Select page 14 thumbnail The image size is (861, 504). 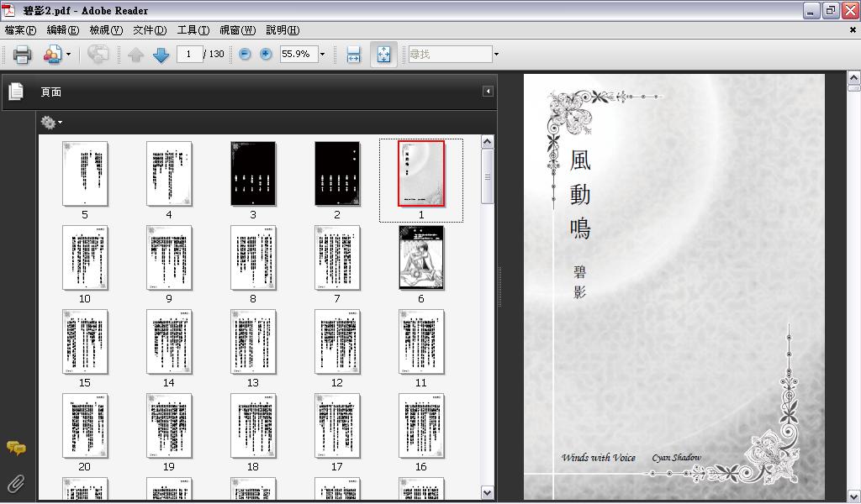coord(169,342)
